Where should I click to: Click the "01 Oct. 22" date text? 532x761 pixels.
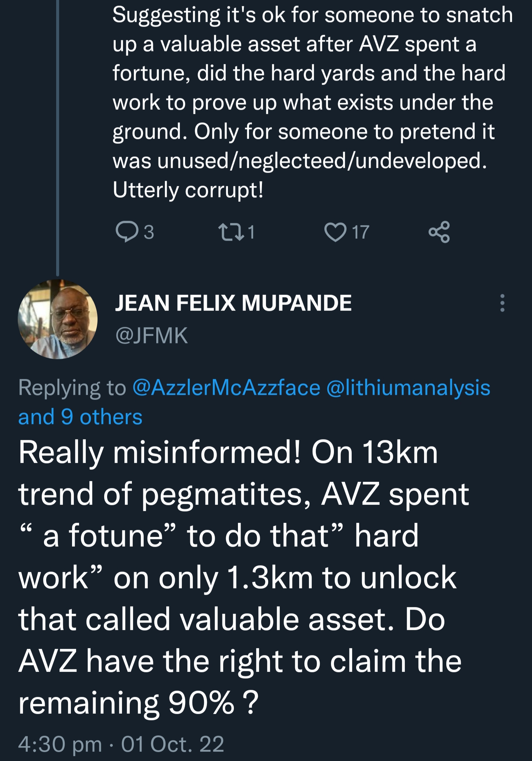(173, 744)
